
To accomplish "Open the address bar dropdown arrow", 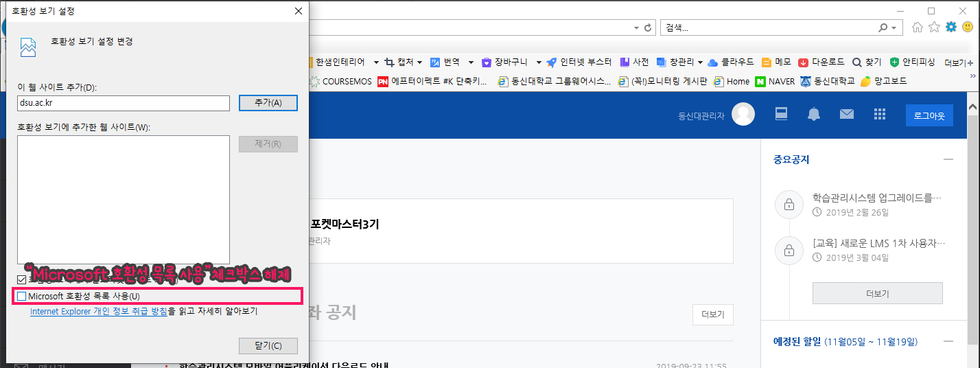I will tap(636, 28).
